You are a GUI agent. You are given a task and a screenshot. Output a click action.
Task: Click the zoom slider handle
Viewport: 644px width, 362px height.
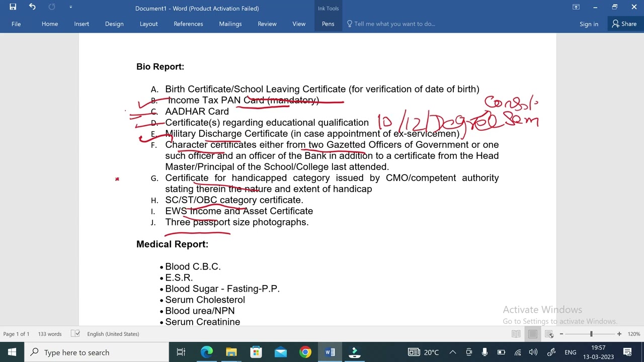tap(591, 334)
